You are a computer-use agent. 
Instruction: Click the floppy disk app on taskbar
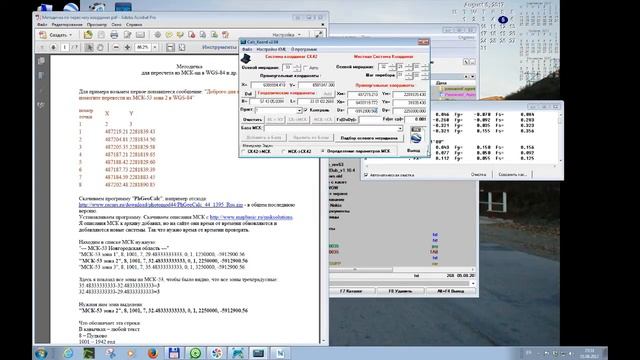pos(174,353)
